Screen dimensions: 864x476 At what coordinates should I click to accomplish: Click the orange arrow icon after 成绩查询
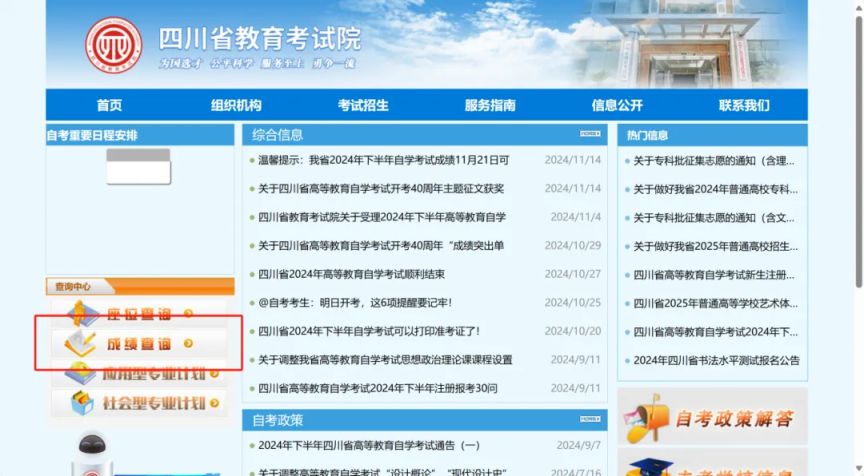pos(188,343)
